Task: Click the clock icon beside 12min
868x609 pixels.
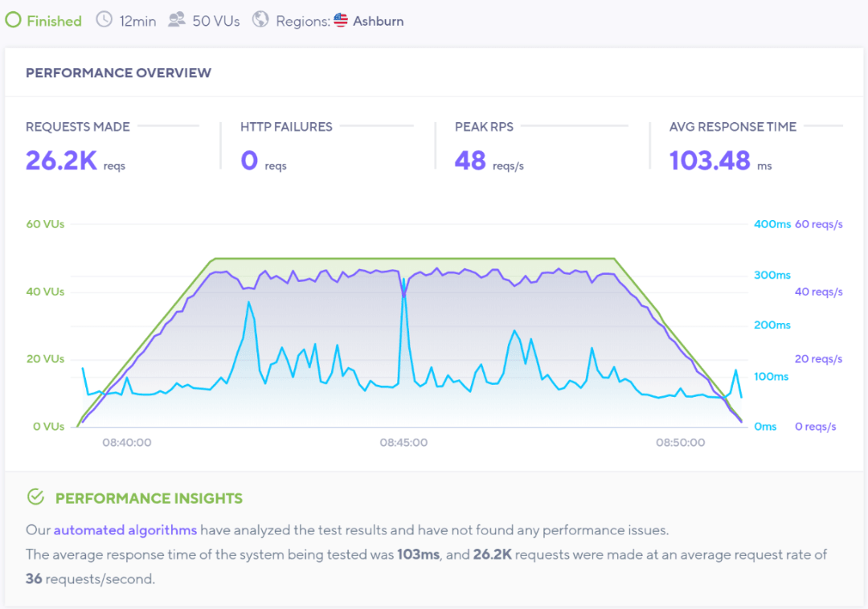Action: (x=104, y=20)
